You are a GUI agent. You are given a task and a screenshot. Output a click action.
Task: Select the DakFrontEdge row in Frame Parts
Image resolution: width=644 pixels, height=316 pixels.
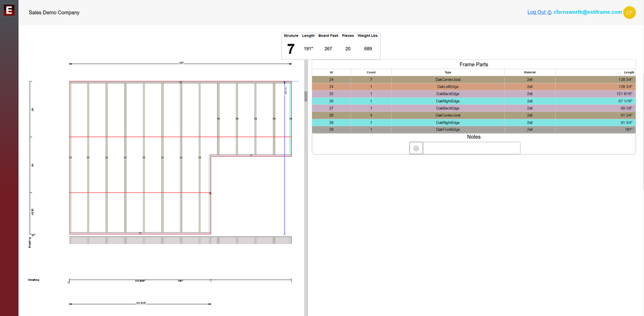(448, 129)
